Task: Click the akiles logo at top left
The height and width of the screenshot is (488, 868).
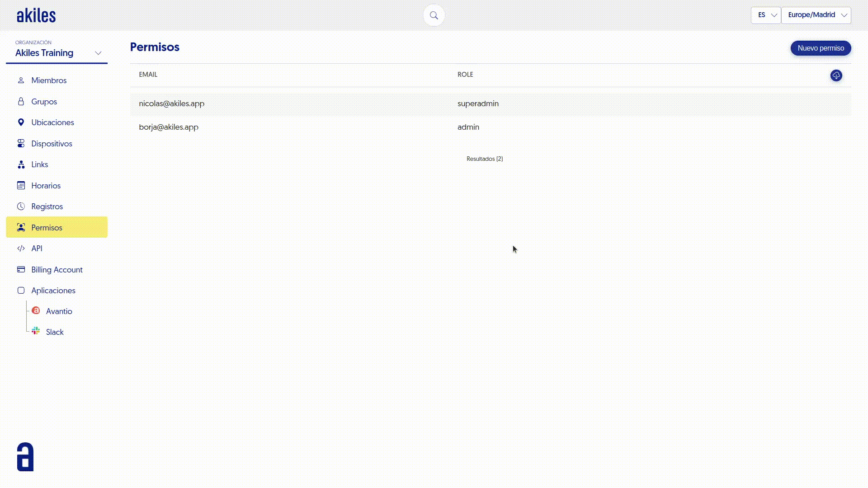Action: click(36, 16)
